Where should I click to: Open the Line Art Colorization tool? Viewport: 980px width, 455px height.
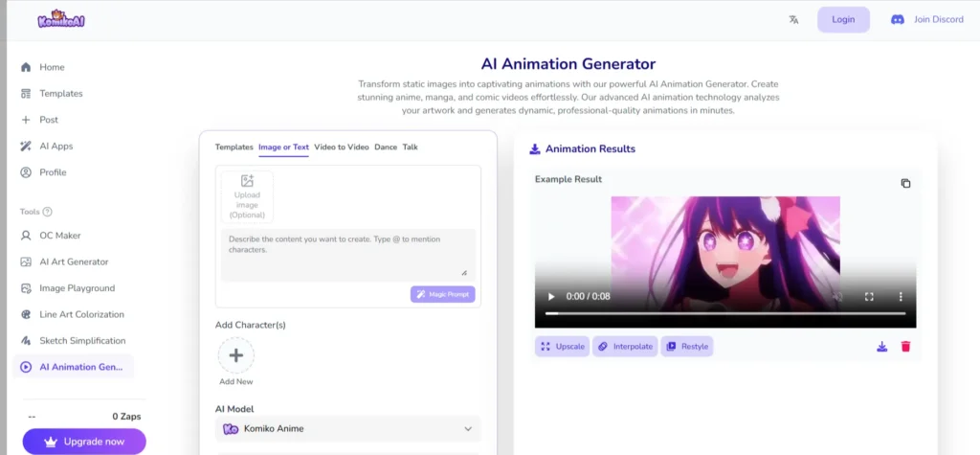point(82,314)
